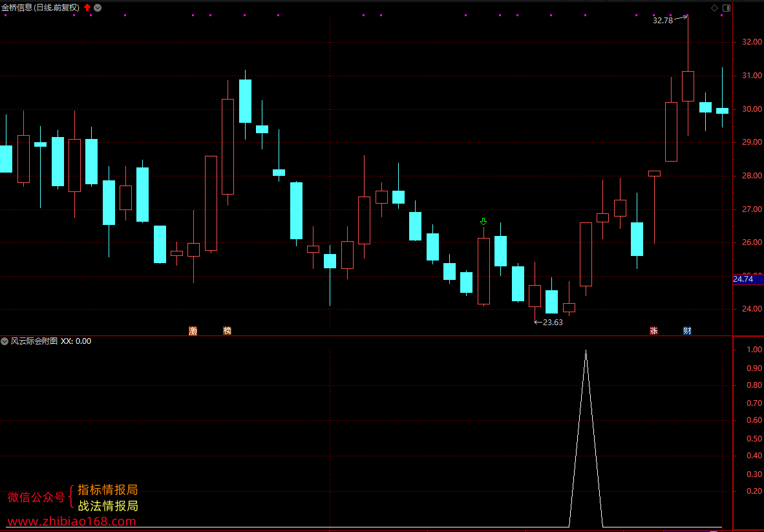Click the 金桥信息 (日线.前复权) chart title
This screenshot has height=532, width=764.
click(41, 7)
